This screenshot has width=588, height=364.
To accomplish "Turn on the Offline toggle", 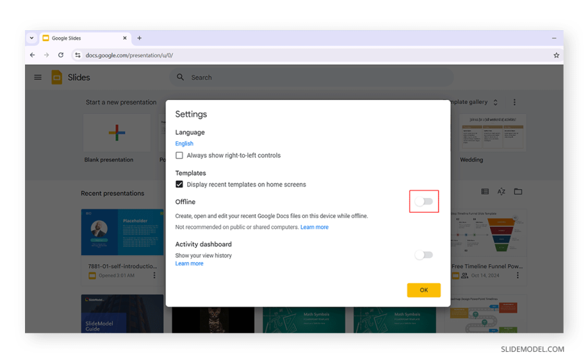I will click(424, 202).
